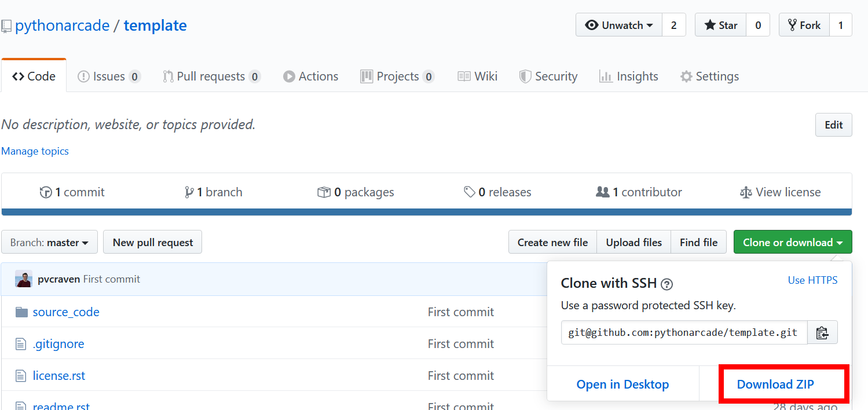Open the Security tab
The width and height of the screenshot is (868, 410).
coord(548,76)
